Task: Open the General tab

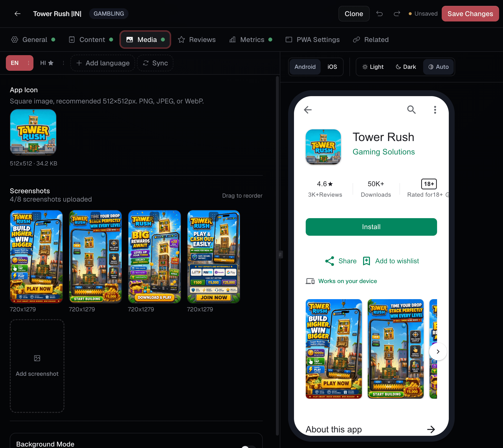Action: pos(33,40)
